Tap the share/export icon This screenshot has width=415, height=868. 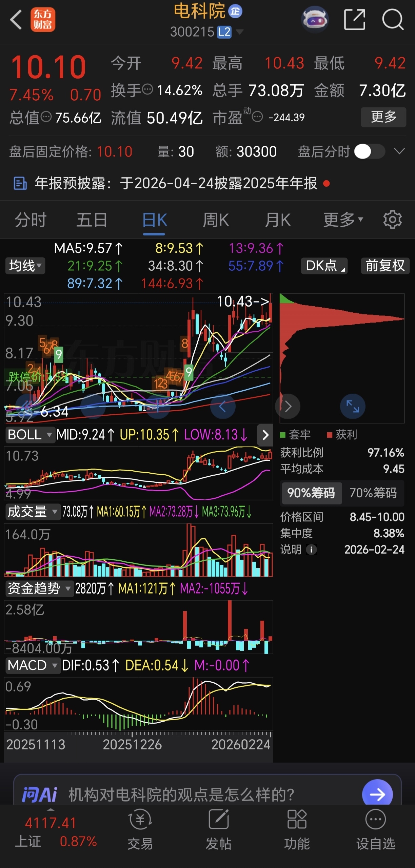[355, 20]
